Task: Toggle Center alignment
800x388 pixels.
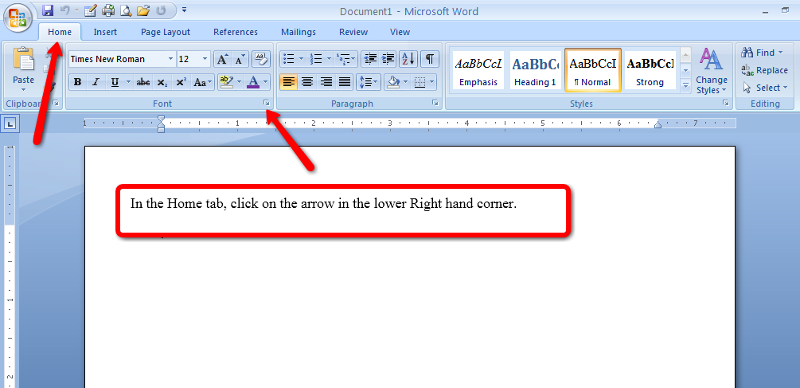Action: 307,82
